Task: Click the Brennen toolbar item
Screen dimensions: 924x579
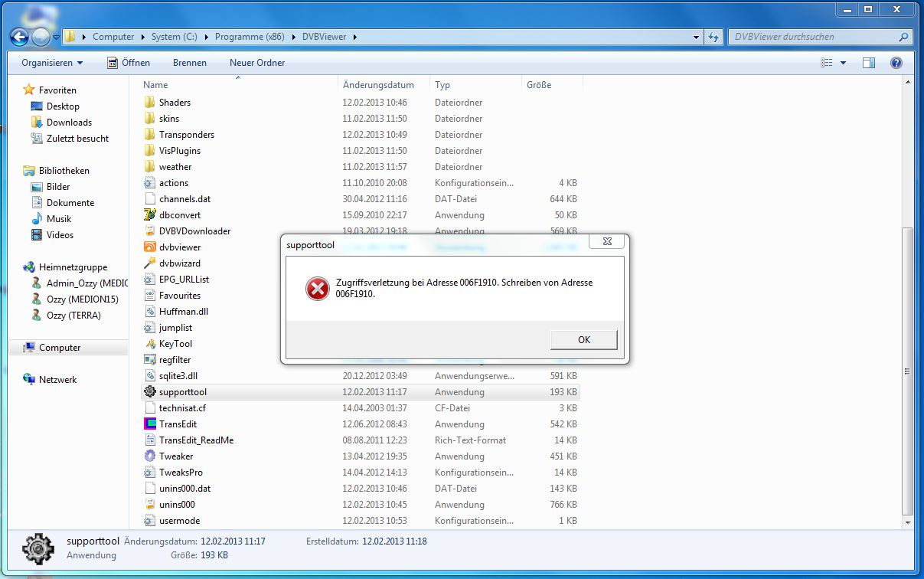Action: click(x=189, y=63)
